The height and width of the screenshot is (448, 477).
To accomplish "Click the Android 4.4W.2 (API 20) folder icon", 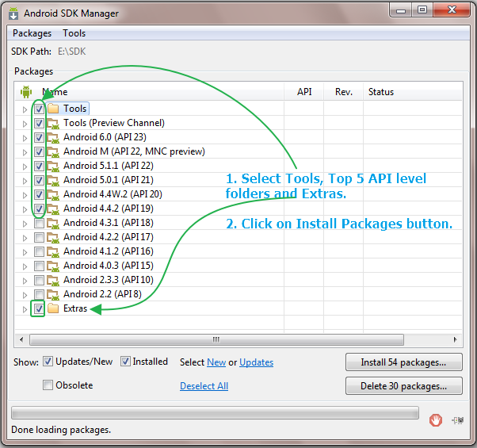I will pyautogui.click(x=53, y=194).
